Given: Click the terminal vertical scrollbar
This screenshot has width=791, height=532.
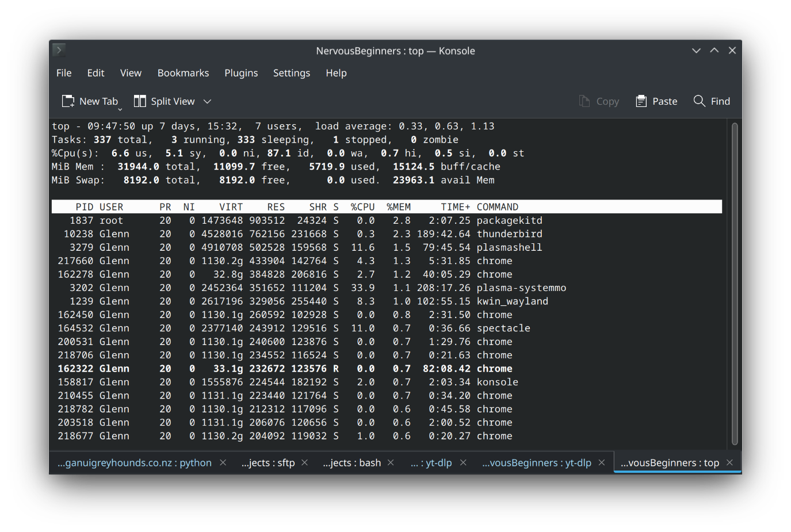Looking at the screenshot, I should (x=735, y=284).
